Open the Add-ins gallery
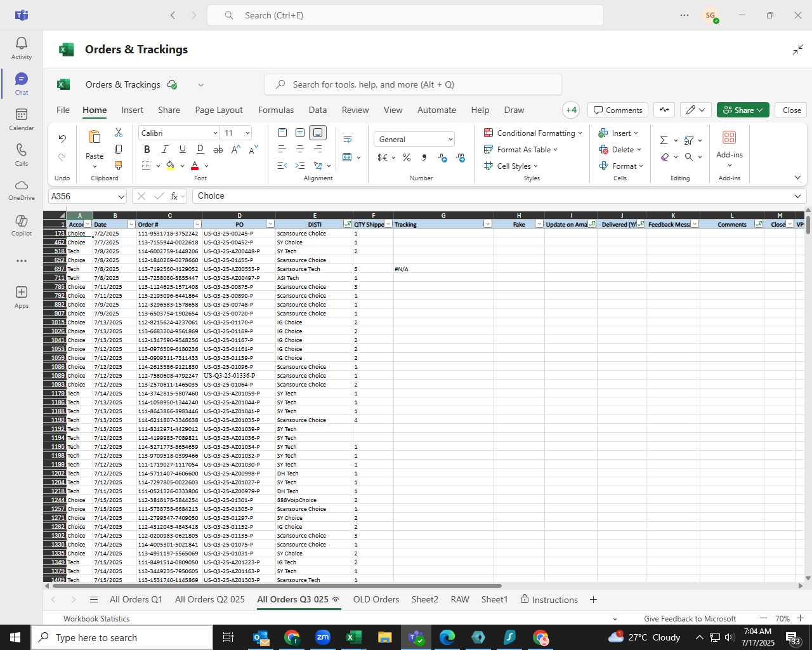This screenshot has width=812, height=650. 730,147
